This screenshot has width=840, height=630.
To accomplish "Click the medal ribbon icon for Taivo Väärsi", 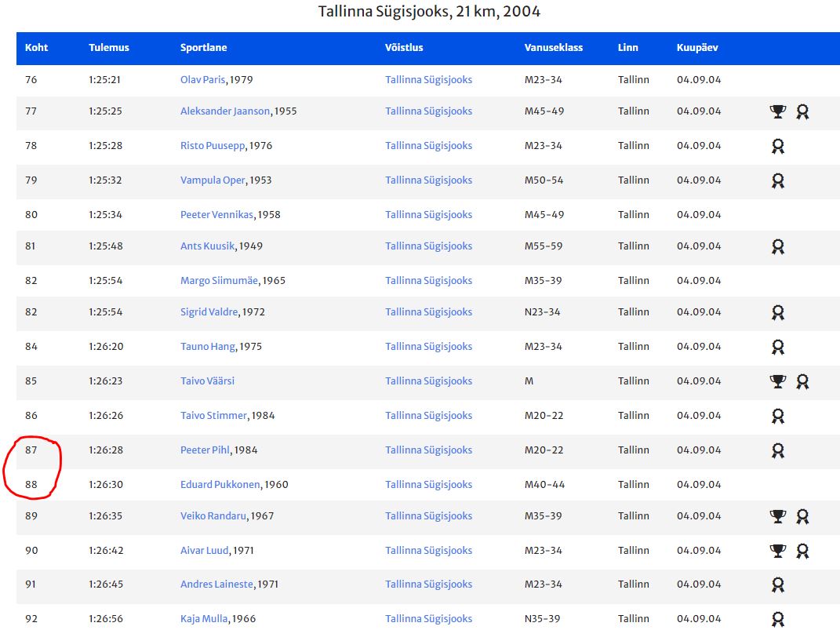I will (802, 381).
